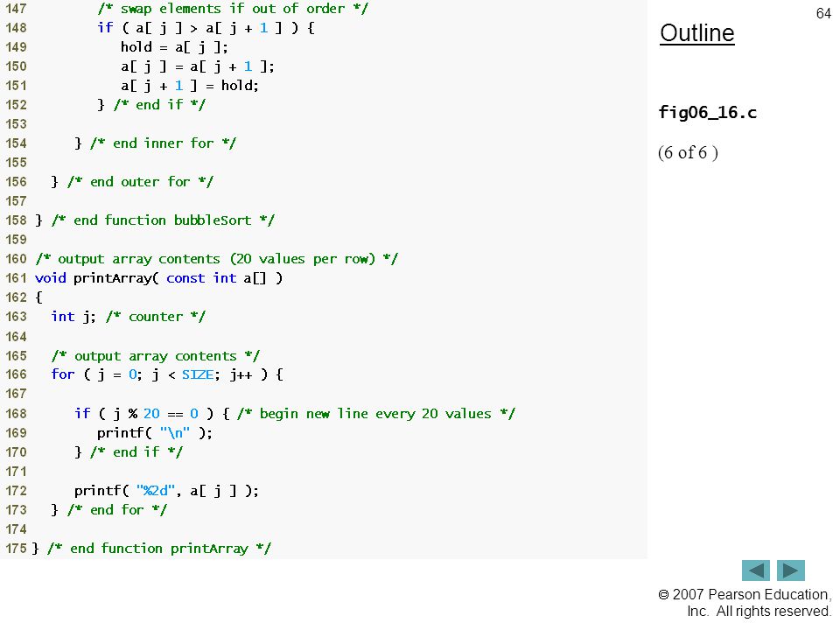This screenshot has width=840, height=630.
Task: Select the file name fig06_16.c
Action: click(707, 113)
